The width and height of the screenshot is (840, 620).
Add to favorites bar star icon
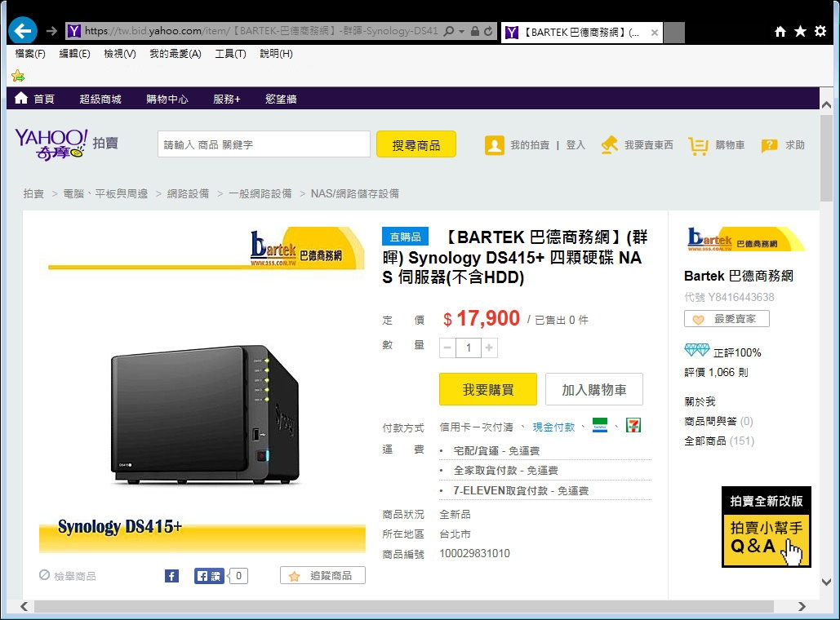[x=18, y=76]
